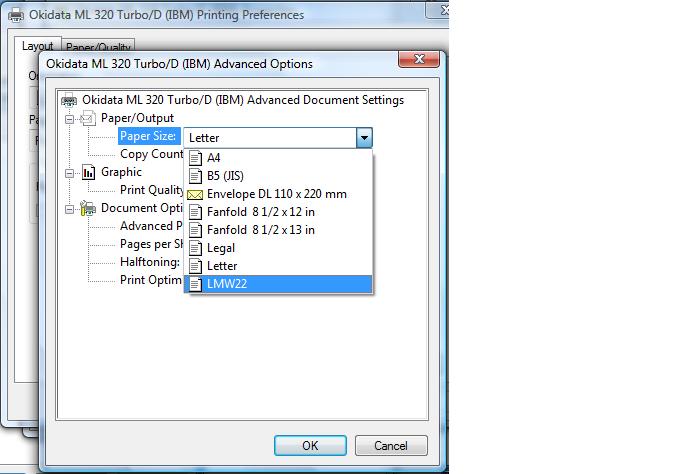Click the B5 (JIS) page icon
The height and width of the screenshot is (474, 680).
196,176
